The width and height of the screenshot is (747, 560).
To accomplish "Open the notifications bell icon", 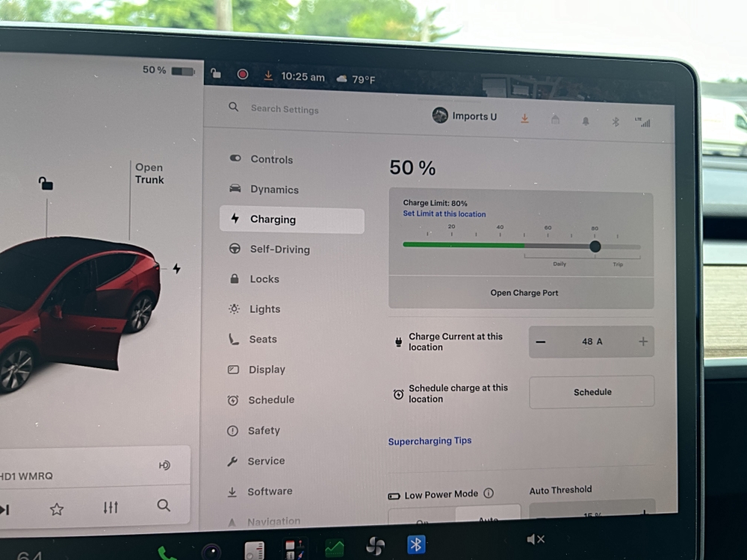I will 586,121.
